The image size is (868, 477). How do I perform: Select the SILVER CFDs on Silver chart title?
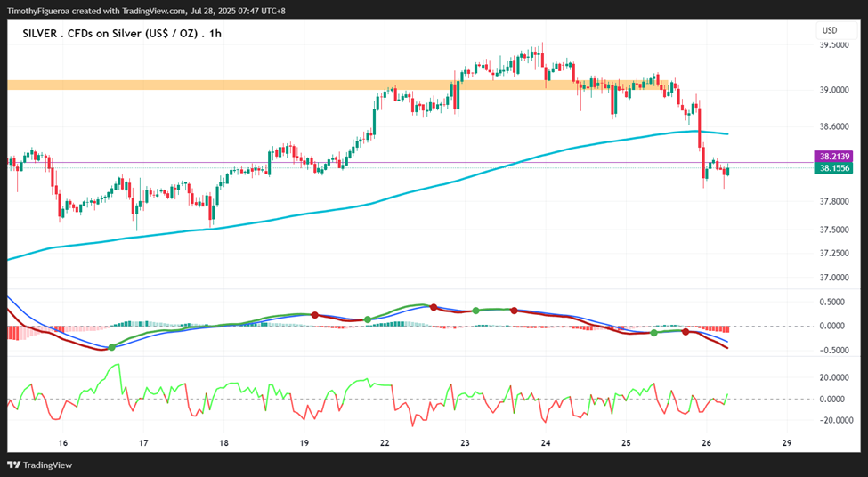pos(122,33)
